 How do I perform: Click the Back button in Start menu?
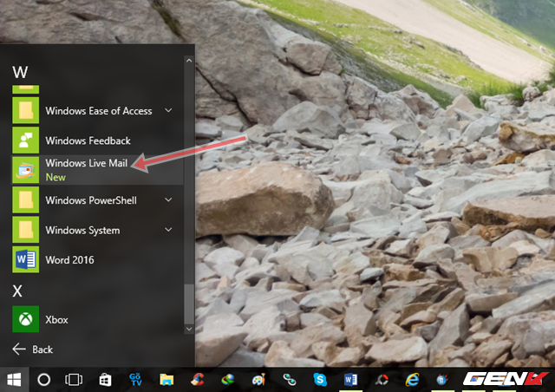[33, 350]
